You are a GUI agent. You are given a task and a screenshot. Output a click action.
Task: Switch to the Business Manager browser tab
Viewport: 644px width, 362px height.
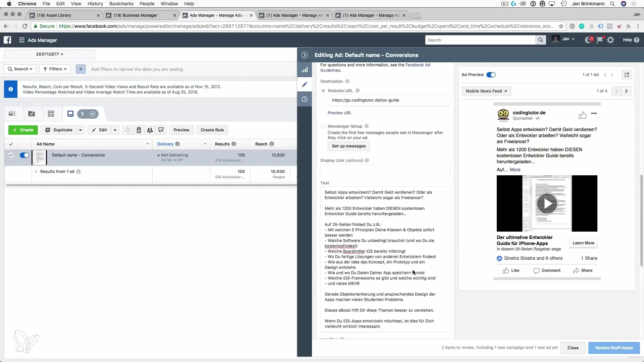coord(141,15)
